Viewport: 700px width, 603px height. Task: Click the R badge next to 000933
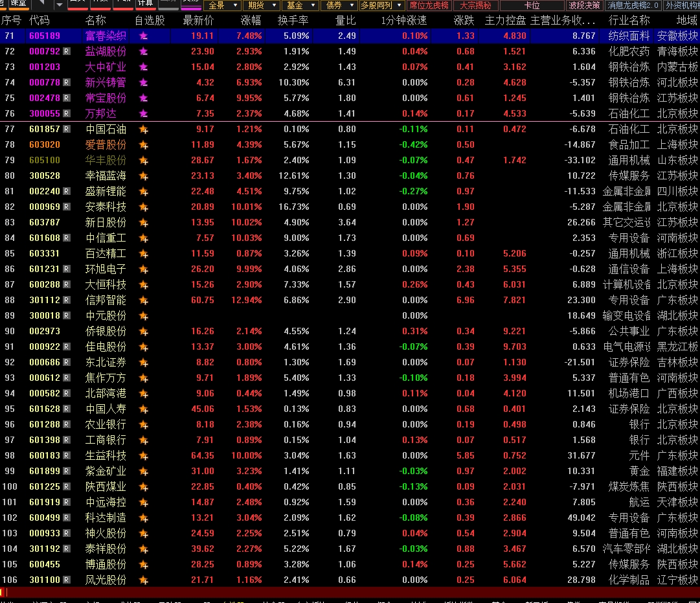(x=67, y=533)
